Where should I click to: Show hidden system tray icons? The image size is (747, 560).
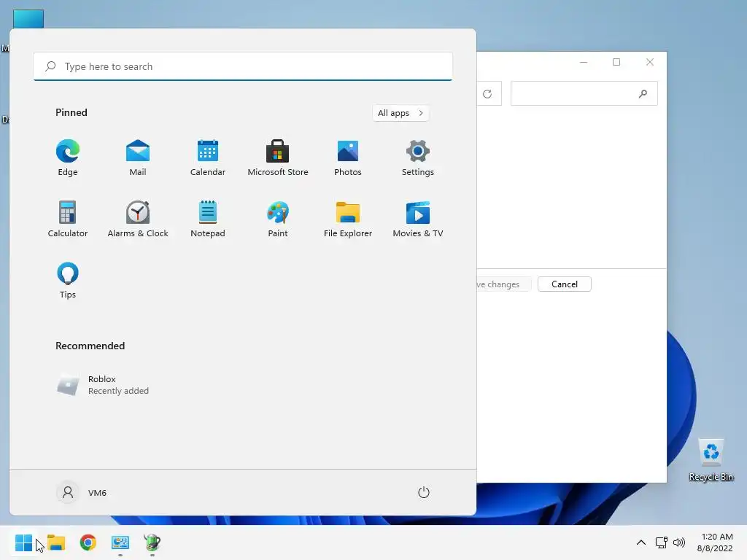[x=641, y=542]
